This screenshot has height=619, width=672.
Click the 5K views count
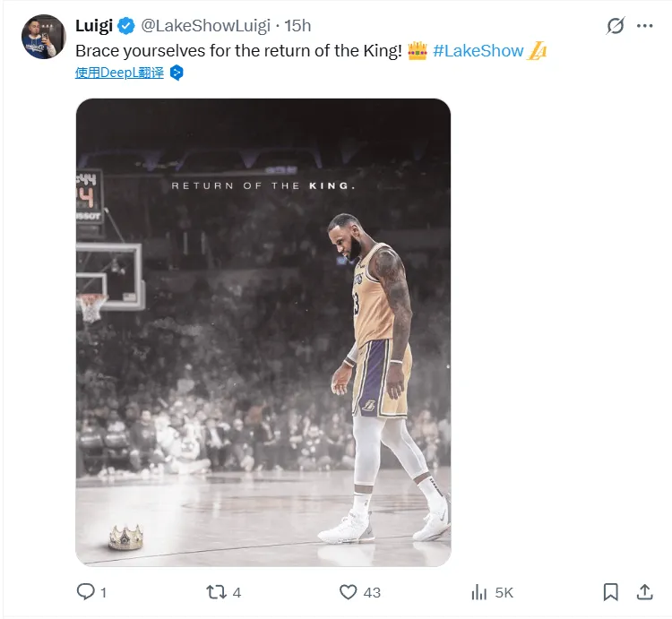coord(504,592)
